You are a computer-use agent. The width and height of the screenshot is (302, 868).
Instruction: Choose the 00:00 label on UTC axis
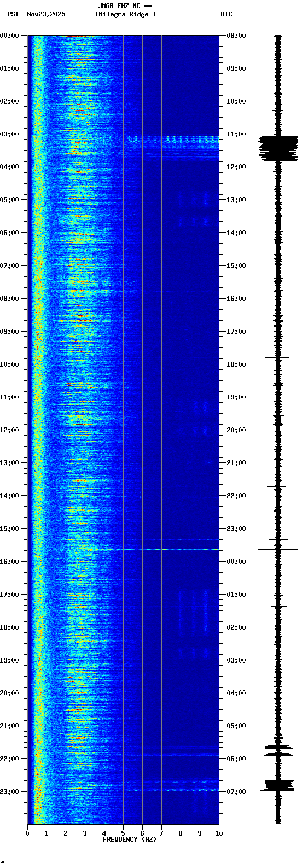point(236,562)
